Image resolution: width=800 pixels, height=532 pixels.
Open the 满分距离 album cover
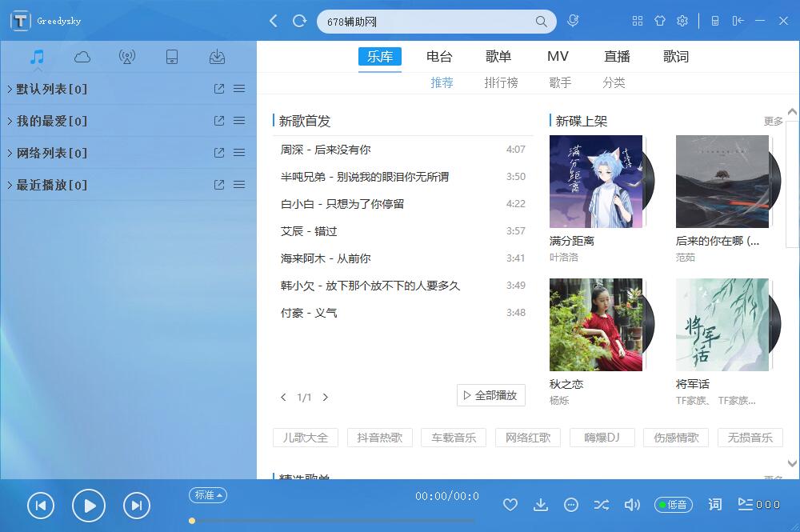point(596,182)
